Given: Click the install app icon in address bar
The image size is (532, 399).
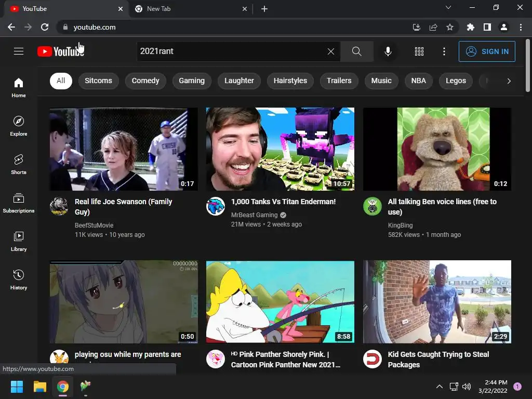Looking at the screenshot, I should 416,27.
